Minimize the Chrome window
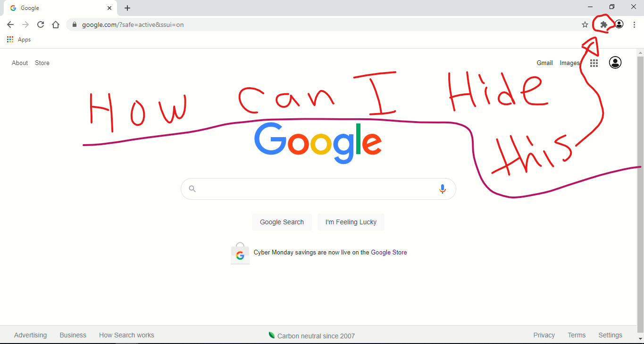Screen dimensions: 644x344 [x=591, y=7]
